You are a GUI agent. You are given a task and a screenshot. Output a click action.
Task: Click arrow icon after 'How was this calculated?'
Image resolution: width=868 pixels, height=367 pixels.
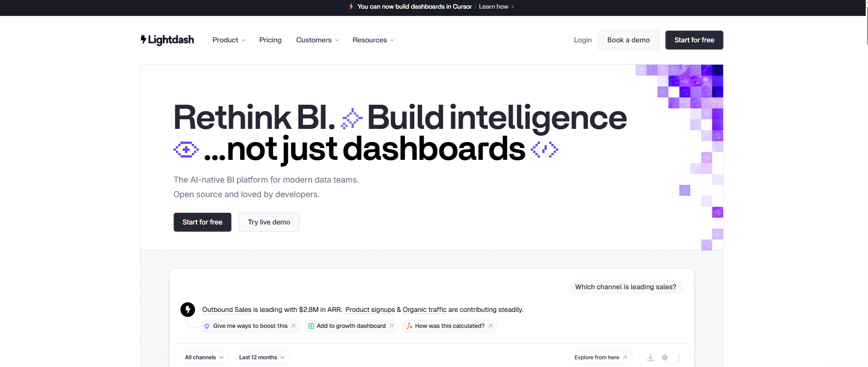click(490, 326)
